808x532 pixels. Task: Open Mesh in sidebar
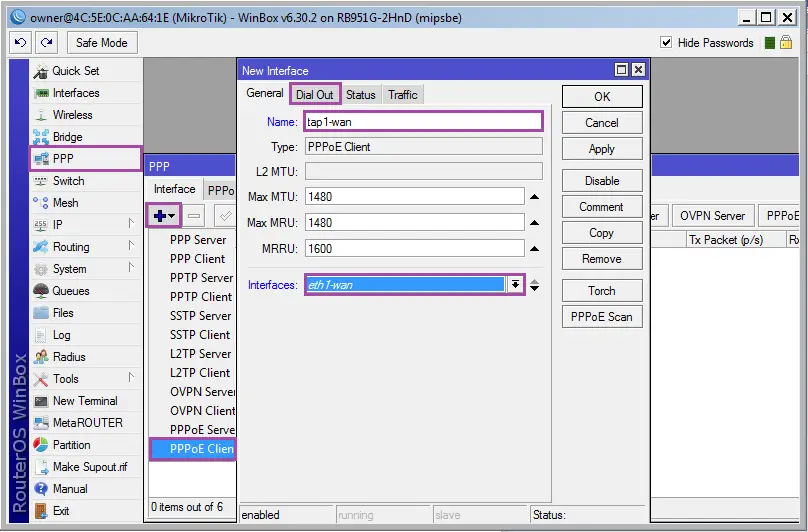coord(85,203)
